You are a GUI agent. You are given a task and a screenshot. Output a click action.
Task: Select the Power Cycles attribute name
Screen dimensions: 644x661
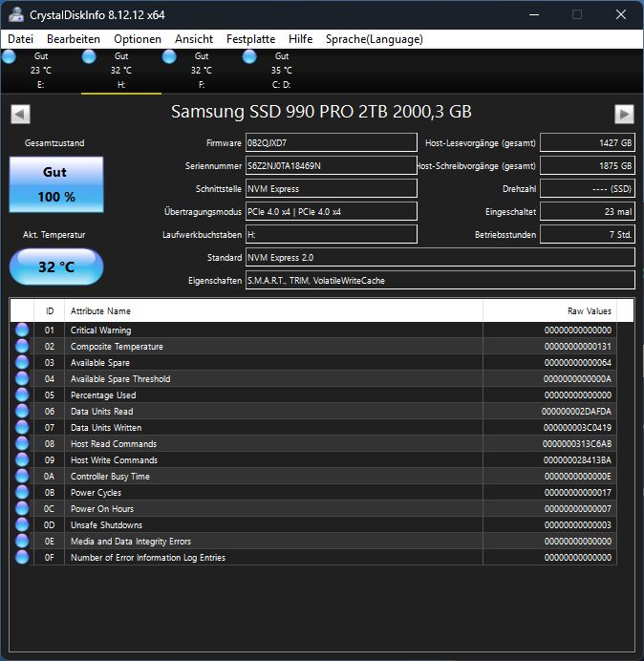tap(96, 492)
